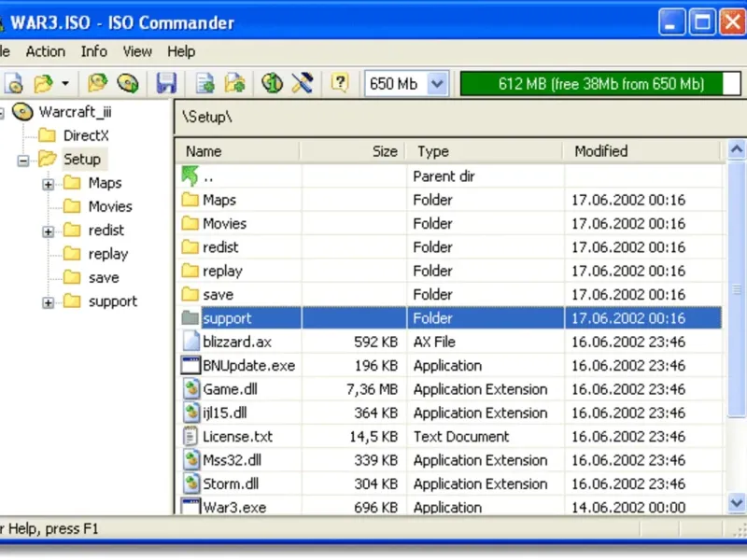Click the scrollbar up arrow in file list
The image size is (747, 560).
coord(737,150)
